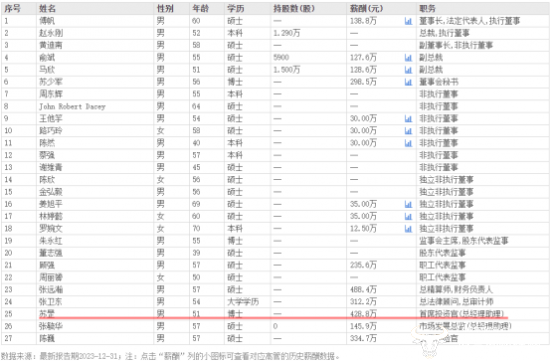
Task: Show salary history icon for 苏少军
Action: [408, 82]
